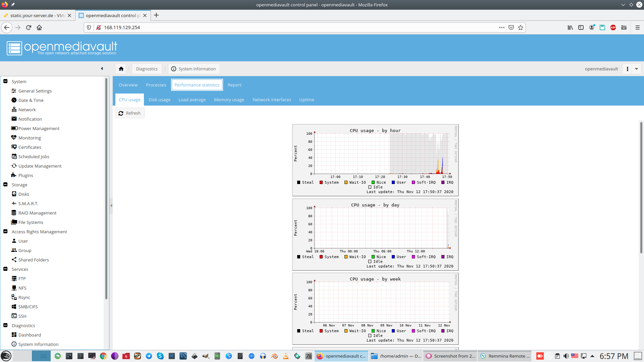Open the user dropdown arrow menu
The width and height of the screenshot is (644, 362).
pos(636,69)
